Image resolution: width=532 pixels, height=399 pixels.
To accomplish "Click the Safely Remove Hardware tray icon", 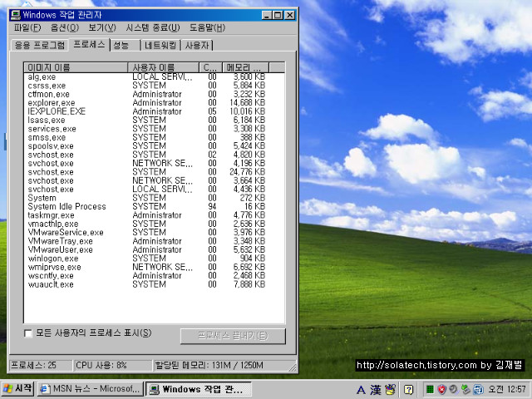I will click(x=465, y=389).
